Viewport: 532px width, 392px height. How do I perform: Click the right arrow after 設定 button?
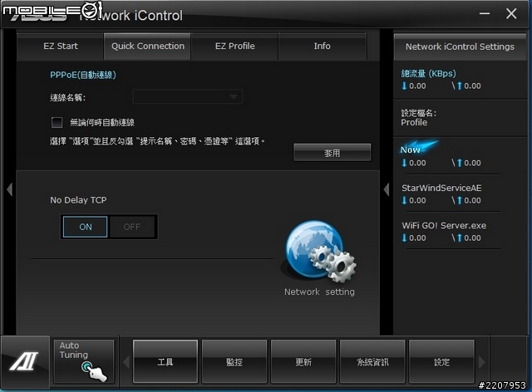[481, 362]
